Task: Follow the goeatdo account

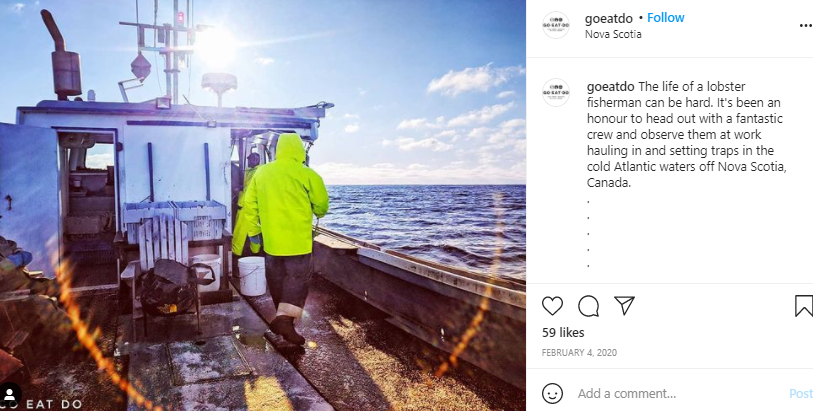Action: pos(666,18)
